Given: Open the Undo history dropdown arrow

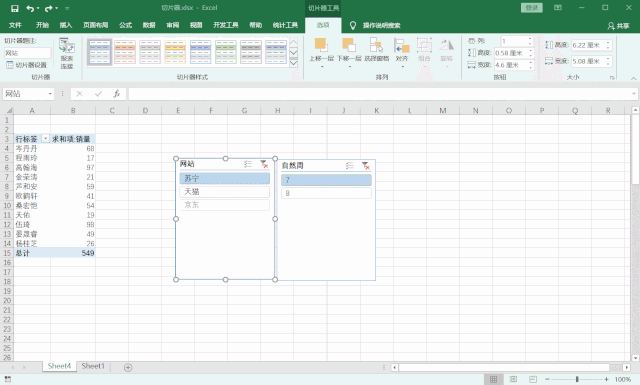Looking at the screenshot, I should click(x=38, y=9).
